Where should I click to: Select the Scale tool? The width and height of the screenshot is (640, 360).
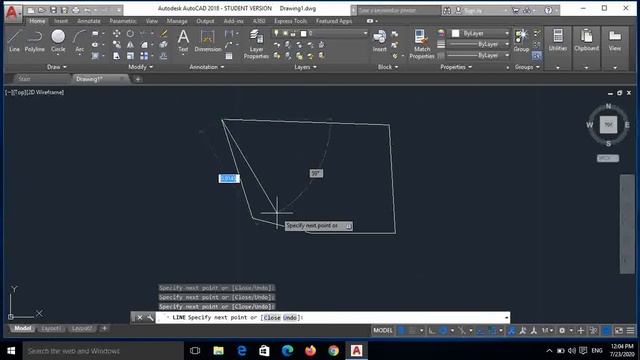click(x=130, y=56)
